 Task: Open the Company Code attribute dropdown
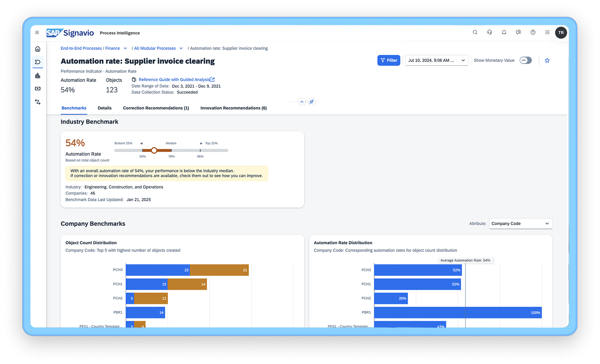(x=520, y=224)
